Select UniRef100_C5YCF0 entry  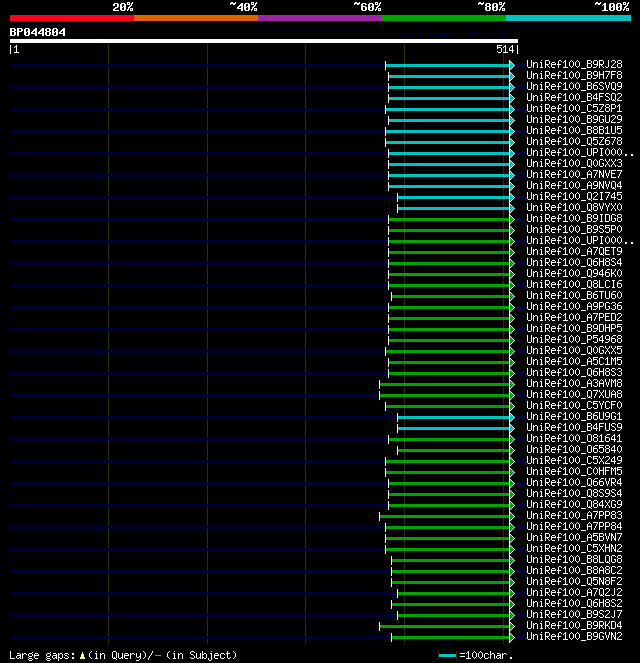tap(574, 405)
